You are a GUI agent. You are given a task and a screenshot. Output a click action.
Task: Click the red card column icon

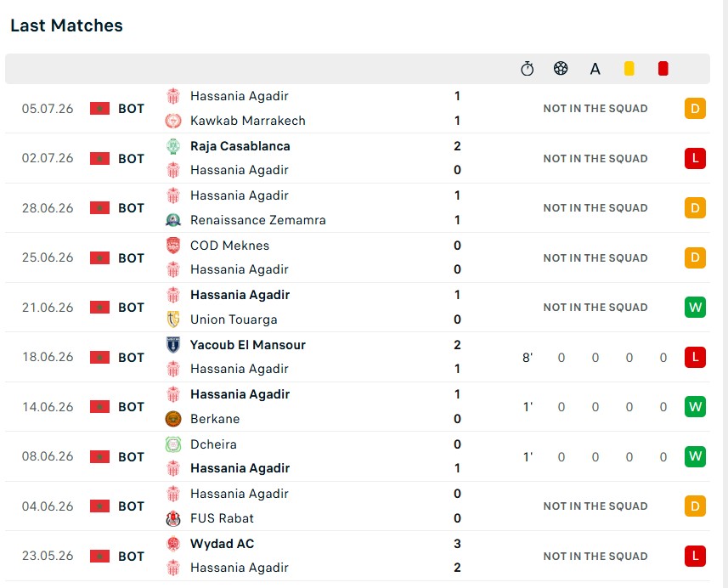tap(663, 69)
